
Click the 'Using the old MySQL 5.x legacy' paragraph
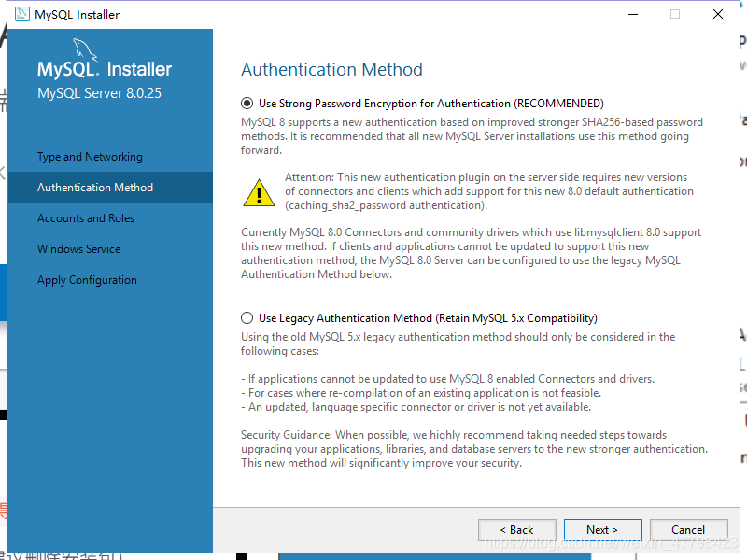458,343
